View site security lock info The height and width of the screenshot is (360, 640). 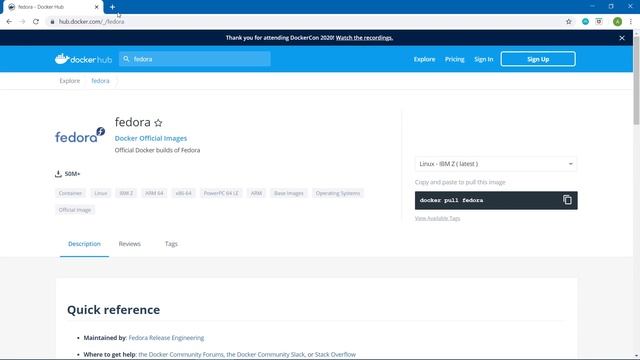tap(52, 22)
